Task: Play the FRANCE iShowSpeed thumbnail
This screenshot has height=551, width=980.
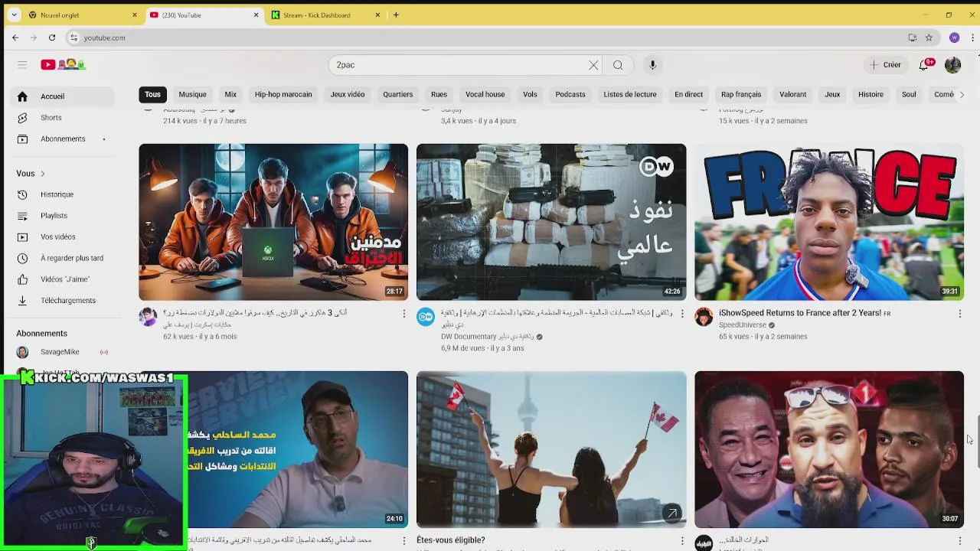Action: click(829, 222)
